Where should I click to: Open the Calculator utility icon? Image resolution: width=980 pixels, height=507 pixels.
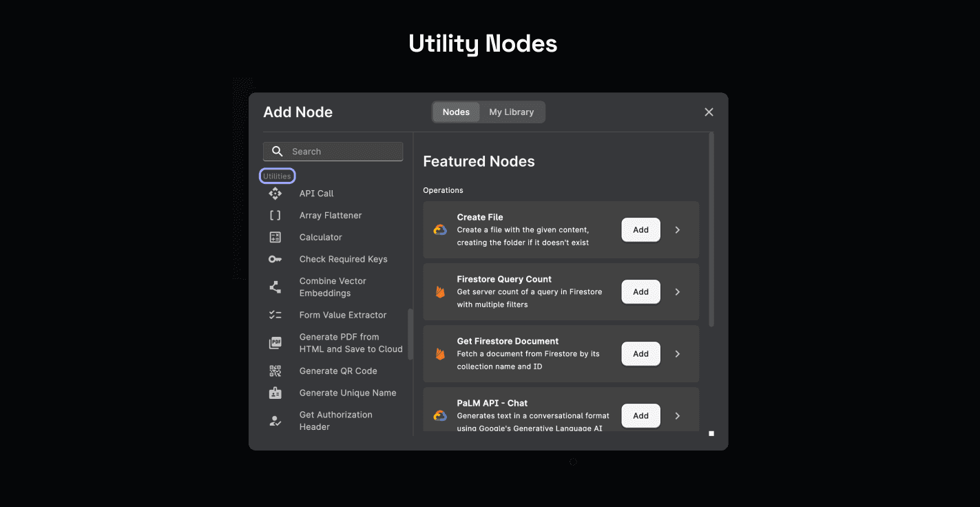tap(275, 237)
